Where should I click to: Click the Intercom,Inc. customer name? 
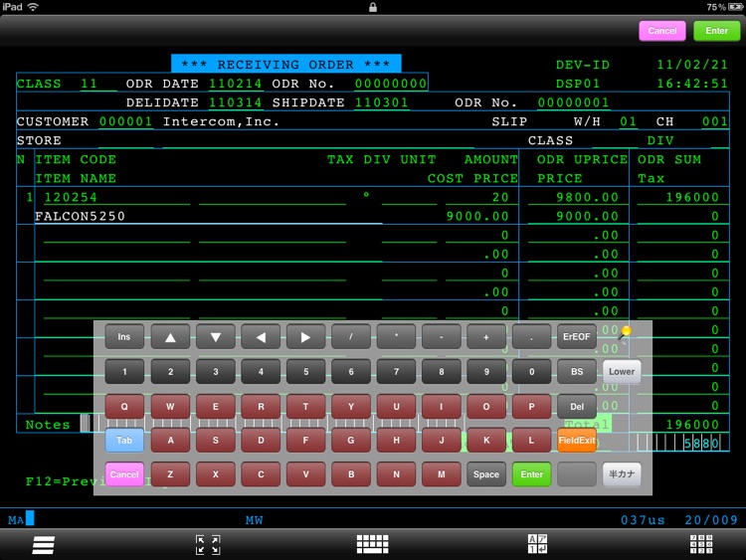pyautogui.click(x=221, y=121)
